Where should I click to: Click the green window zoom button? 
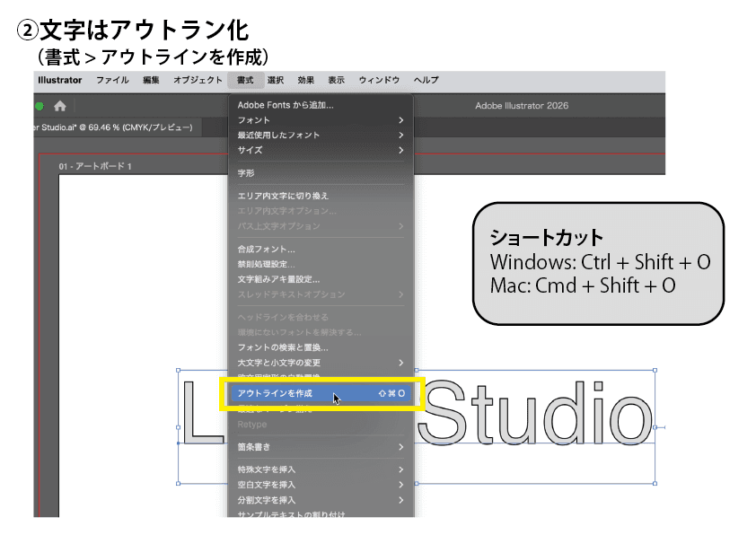(40, 106)
